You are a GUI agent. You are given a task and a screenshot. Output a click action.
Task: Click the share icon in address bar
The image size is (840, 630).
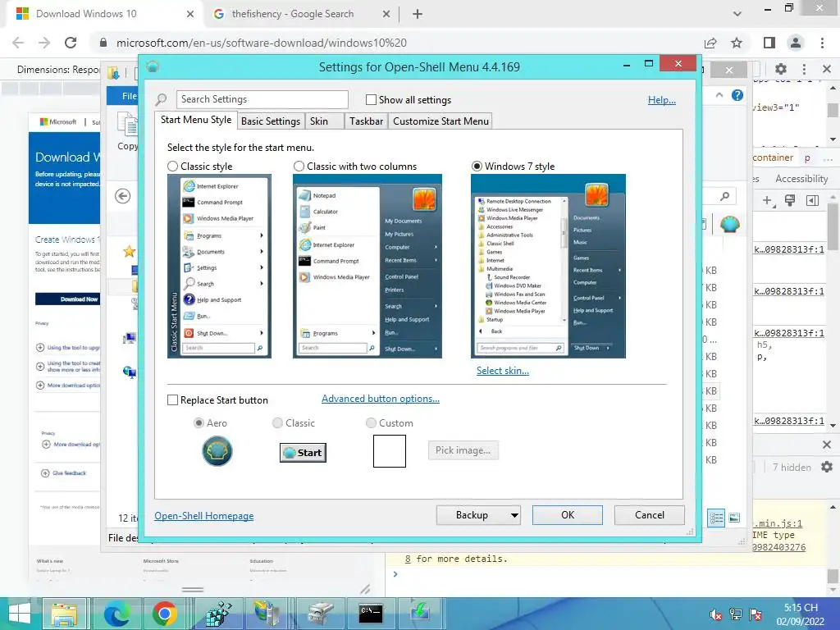710,43
